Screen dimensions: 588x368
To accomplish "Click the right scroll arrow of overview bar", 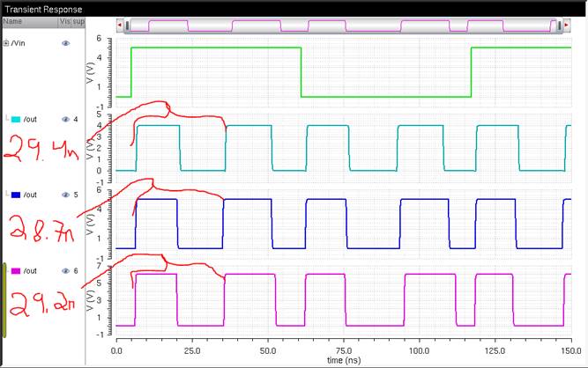I will tap(567, 26).
